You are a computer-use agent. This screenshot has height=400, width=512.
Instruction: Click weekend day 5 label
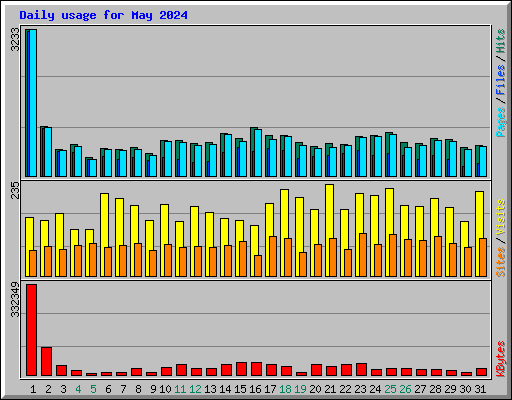(x=93, y=389)
